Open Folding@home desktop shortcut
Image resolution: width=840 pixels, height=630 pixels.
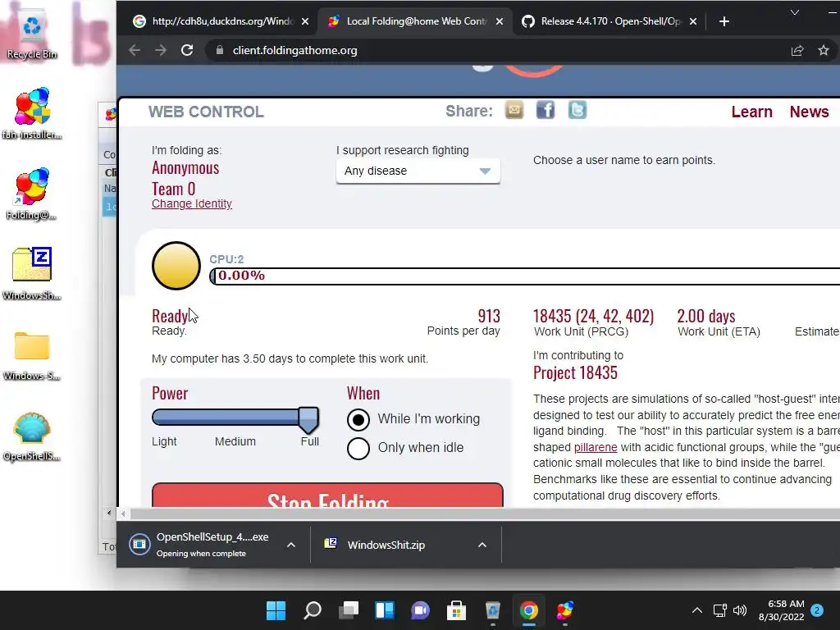[32, 194]
